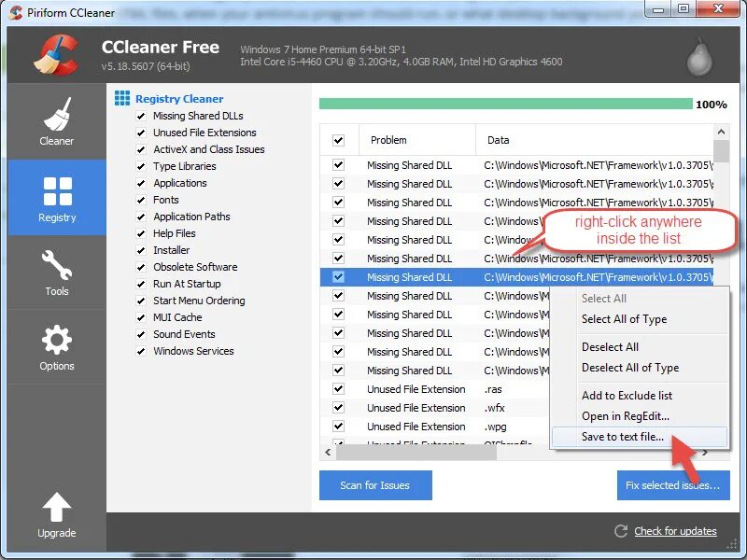Click the Piriform icon in the title bar
Viewport: 747px width, 560px height.
[15, 12]
